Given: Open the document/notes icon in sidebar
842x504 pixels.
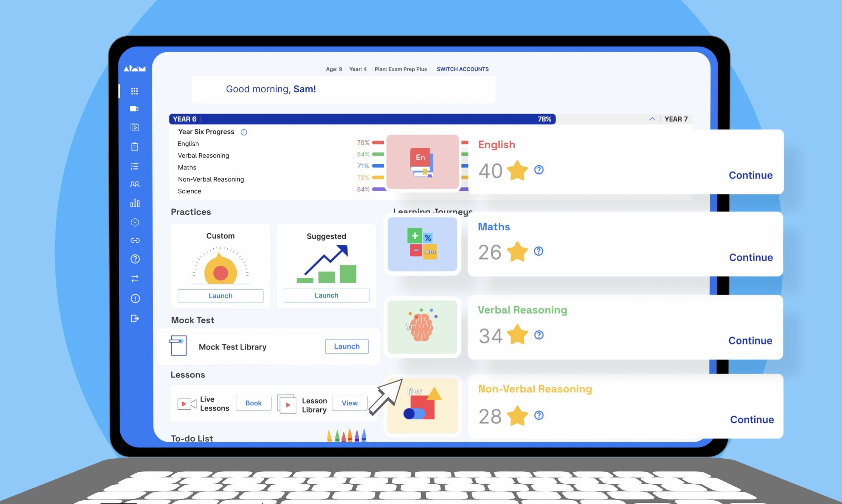Looking at the screenshot, I should tap(134, 147).
